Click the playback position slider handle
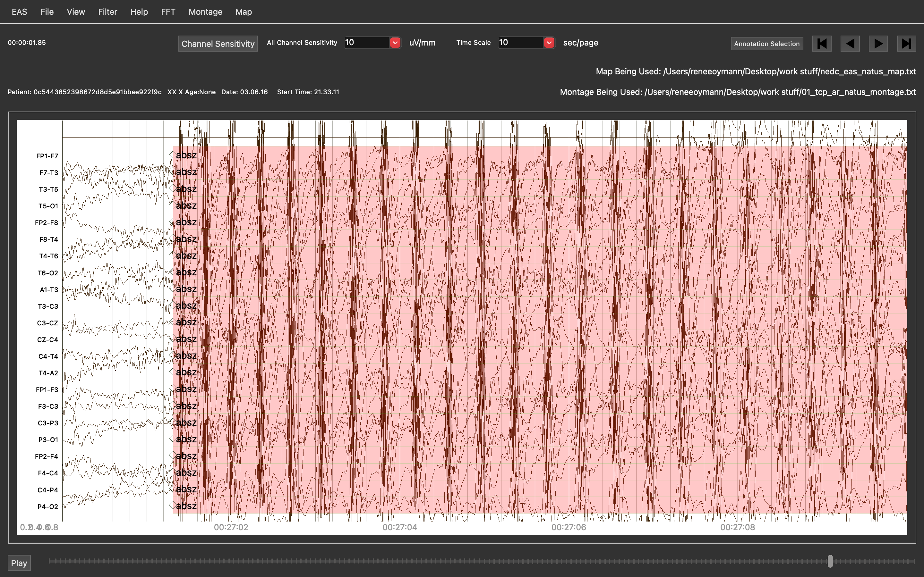Viewport: 924px width, 577px height. pos(830,561)
